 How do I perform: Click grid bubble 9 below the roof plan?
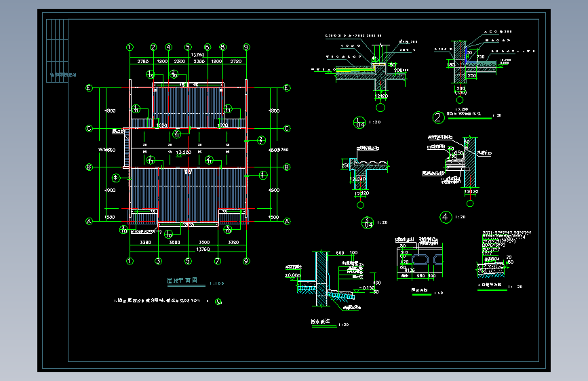(246, 261)
